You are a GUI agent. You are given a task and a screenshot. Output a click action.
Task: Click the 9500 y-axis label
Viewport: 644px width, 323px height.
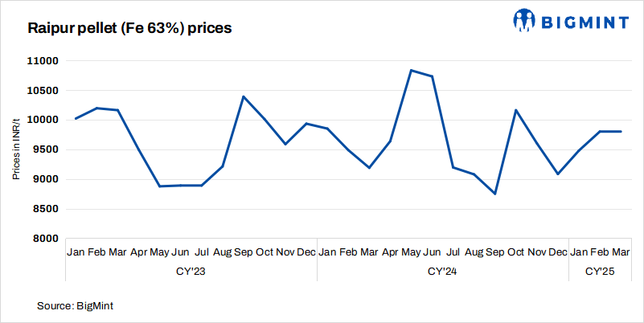[47, 149]
